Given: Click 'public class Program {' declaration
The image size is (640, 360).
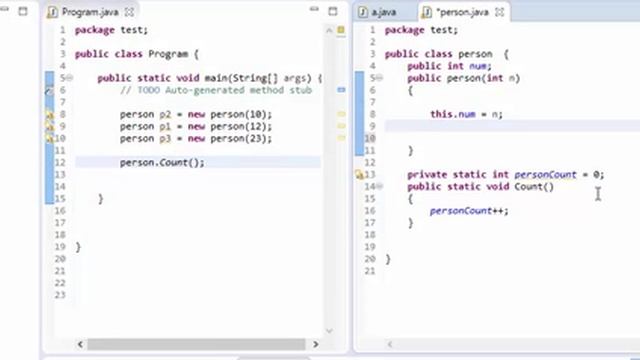Looking at the screenshot, I should click(x=137, y=54).
